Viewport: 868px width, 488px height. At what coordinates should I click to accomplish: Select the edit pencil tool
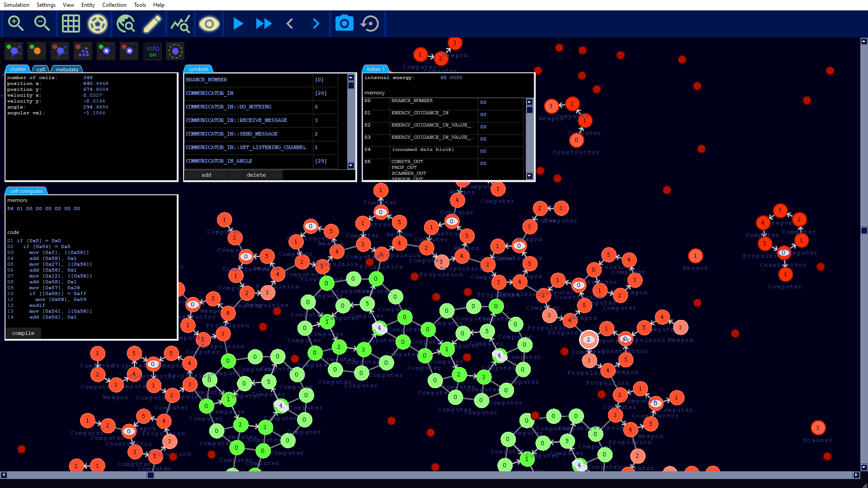pyautogui.click(x=152, y=23)
